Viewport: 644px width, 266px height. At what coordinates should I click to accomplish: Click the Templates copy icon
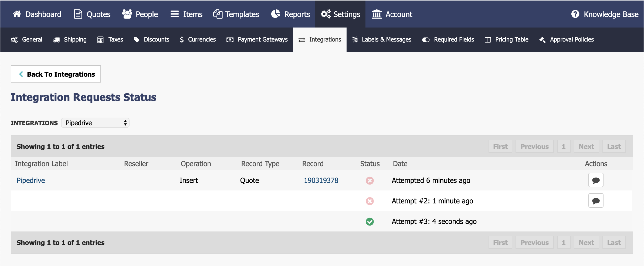pyautogui.click(x=218, y=14)
